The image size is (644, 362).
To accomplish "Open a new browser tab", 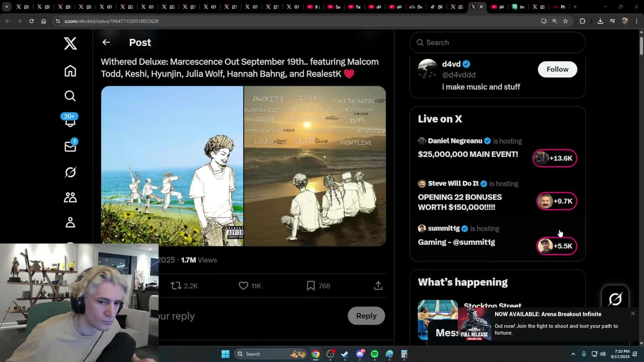I will [x=575, y=7].
